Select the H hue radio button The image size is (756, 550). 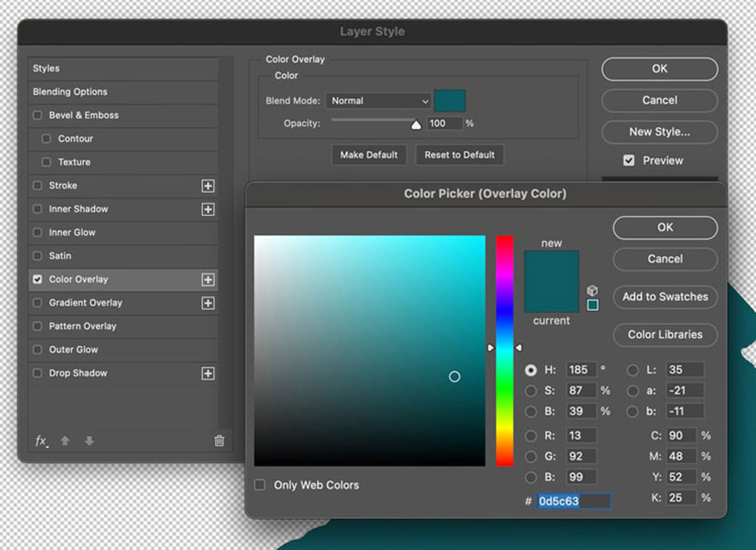click(x=530, y=370)
